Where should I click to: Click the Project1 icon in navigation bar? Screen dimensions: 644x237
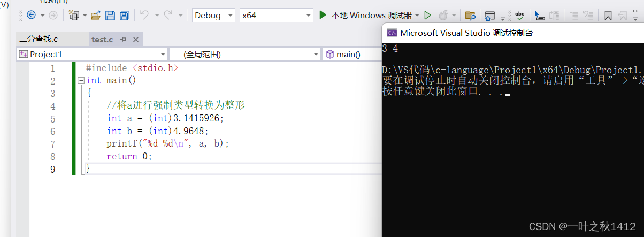coord(23,54)
